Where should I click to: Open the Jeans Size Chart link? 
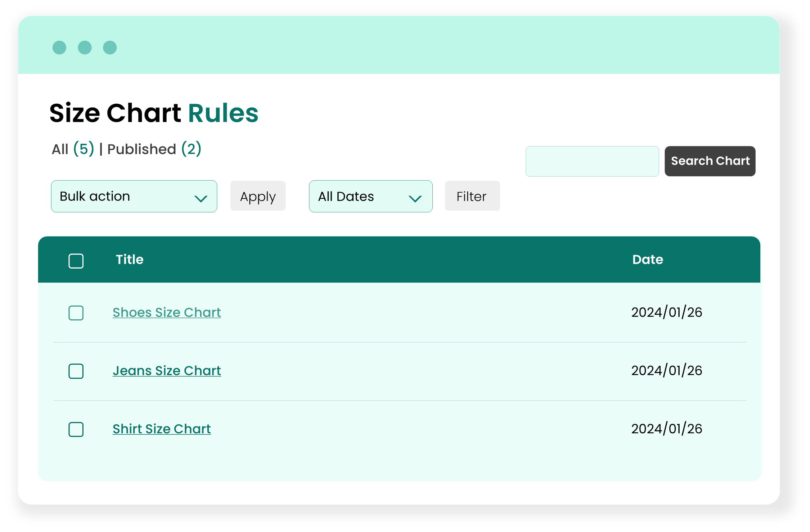[x=167, y=371]
